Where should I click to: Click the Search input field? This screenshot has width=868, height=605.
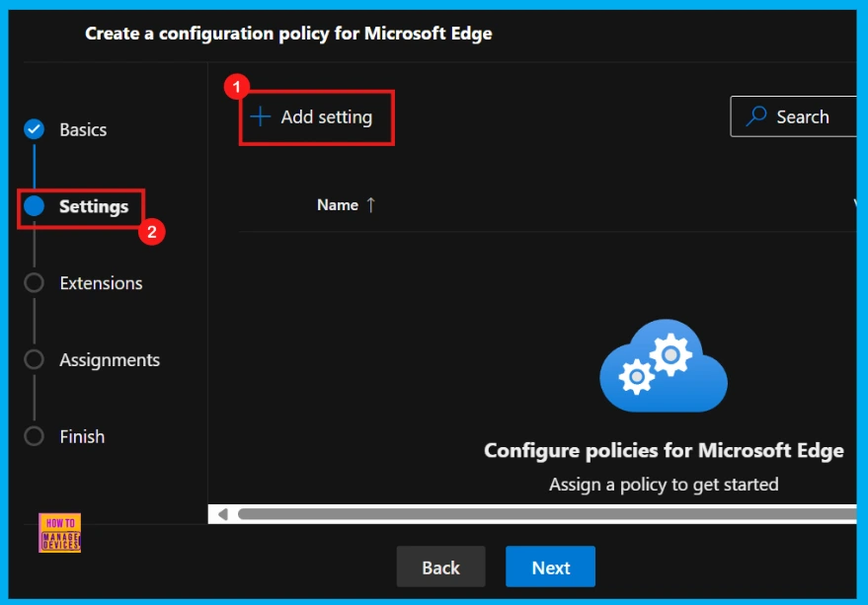[793, 116]
